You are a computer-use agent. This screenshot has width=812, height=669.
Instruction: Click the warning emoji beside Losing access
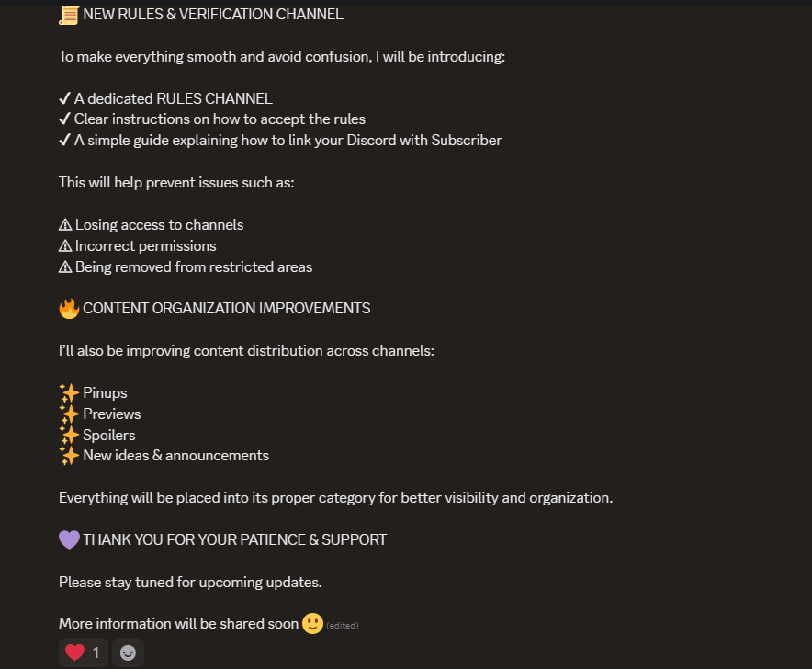coord(65,225)
